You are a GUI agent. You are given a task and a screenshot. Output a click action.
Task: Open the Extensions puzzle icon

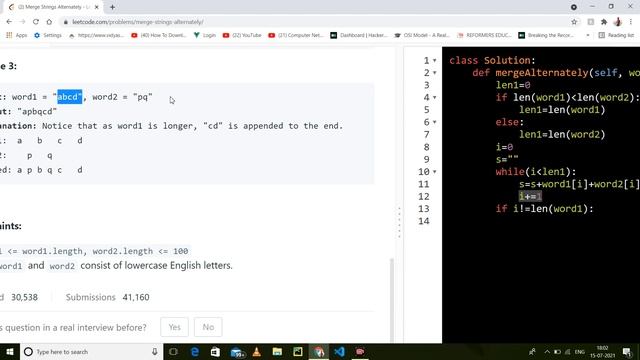click(604, 22)
